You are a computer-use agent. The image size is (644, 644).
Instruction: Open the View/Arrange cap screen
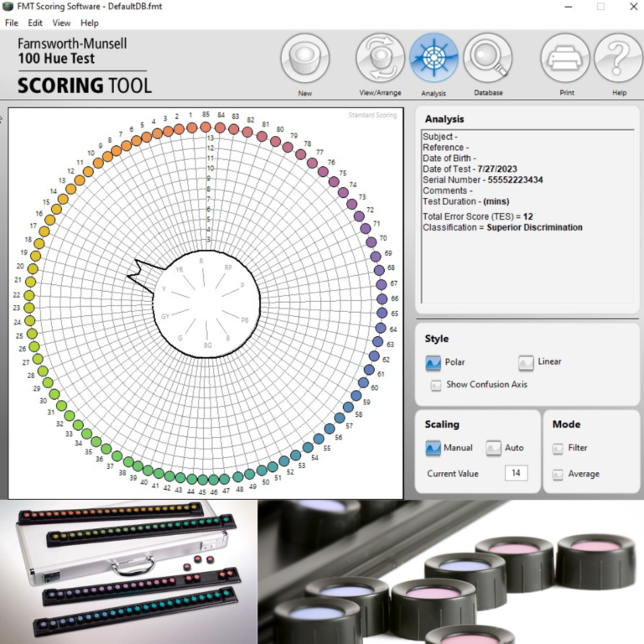click(380, 59)
